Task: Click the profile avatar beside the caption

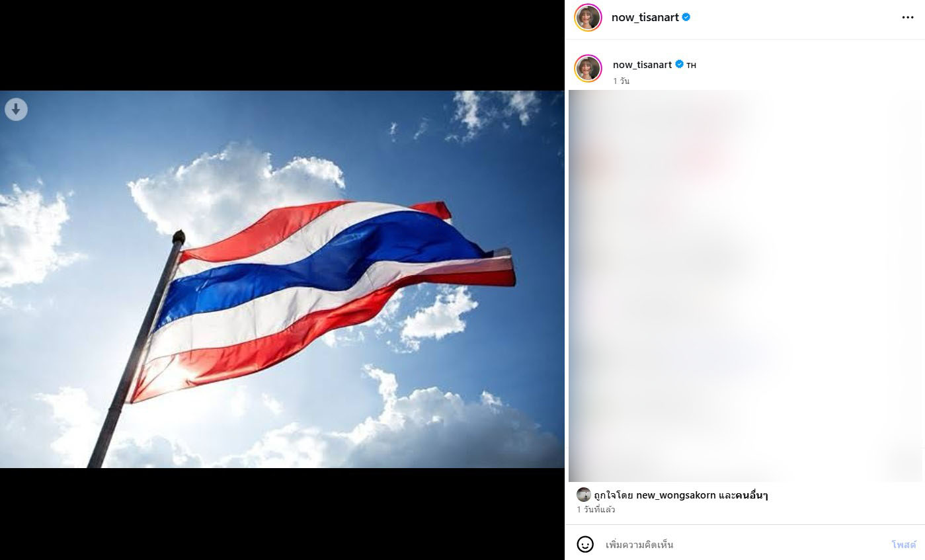Action: (588, 68)
